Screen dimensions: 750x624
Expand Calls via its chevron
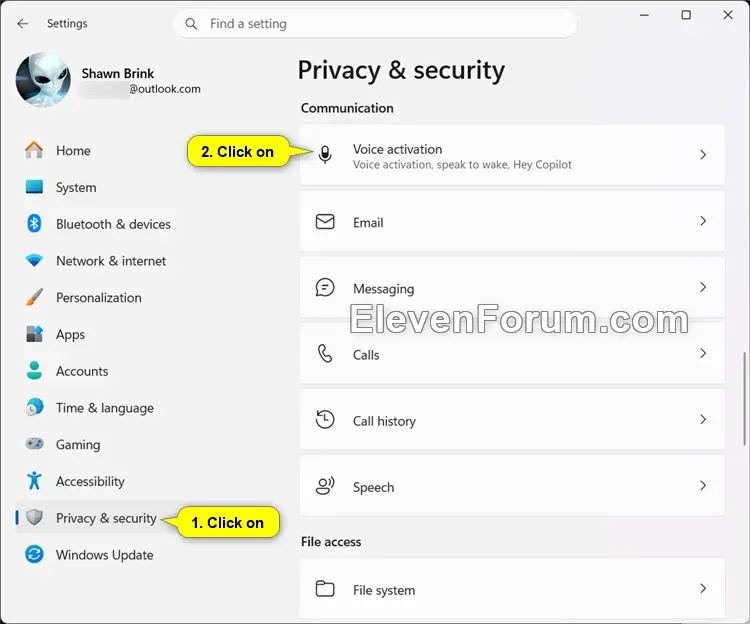[x=703, y=353]
